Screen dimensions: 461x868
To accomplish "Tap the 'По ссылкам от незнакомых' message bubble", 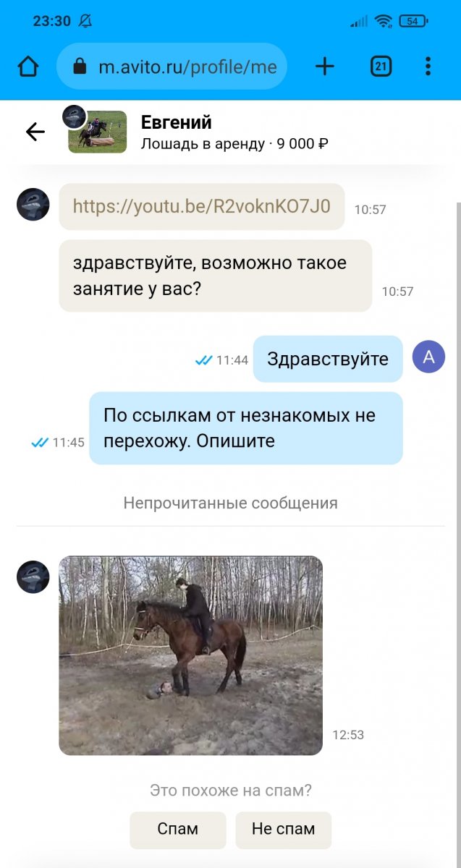I will (246, 428).
